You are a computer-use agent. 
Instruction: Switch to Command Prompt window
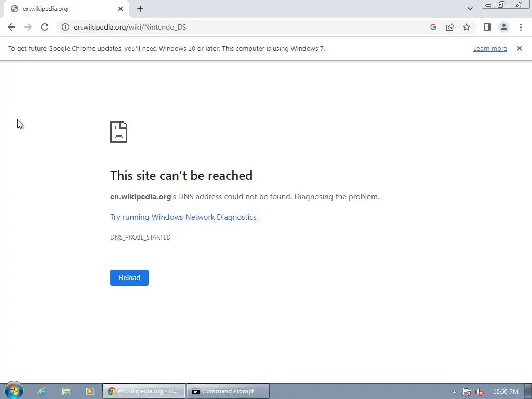click(x=228, y=391)
